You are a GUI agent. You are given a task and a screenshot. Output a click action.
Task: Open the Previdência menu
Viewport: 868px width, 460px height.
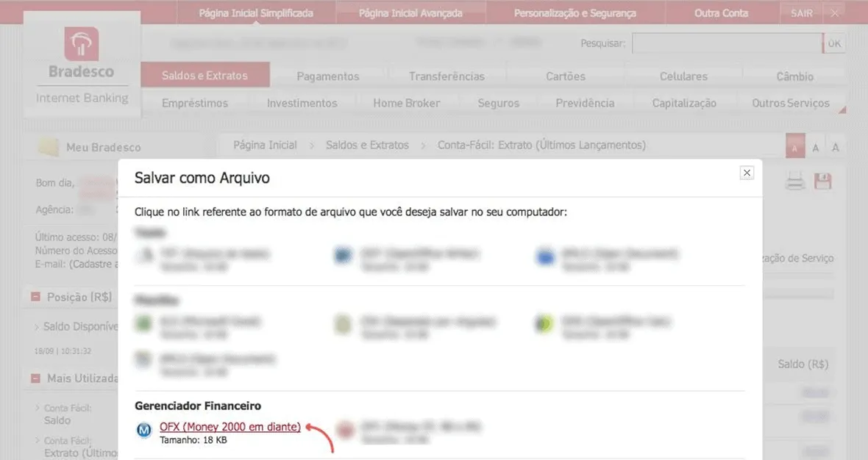[585, 103]
